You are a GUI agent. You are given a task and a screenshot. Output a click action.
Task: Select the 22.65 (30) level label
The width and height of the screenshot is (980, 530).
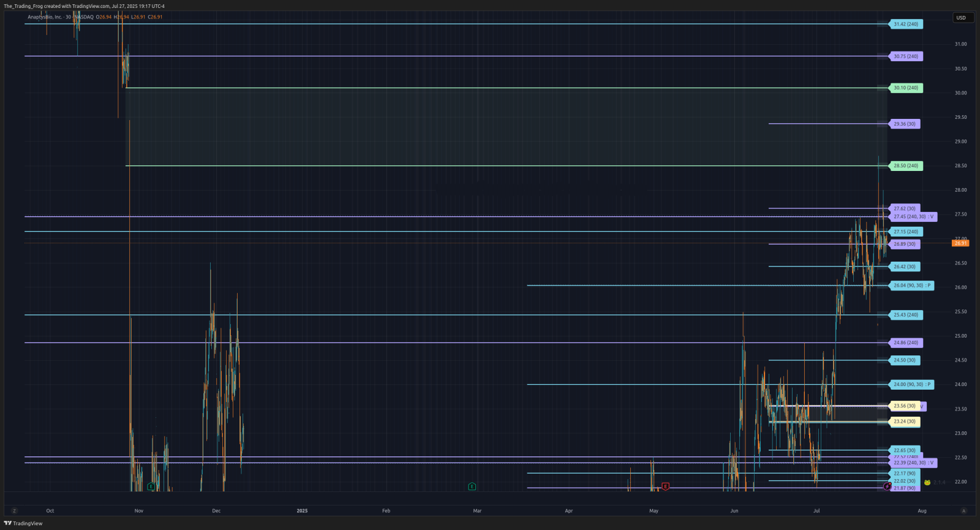point(904,450)
